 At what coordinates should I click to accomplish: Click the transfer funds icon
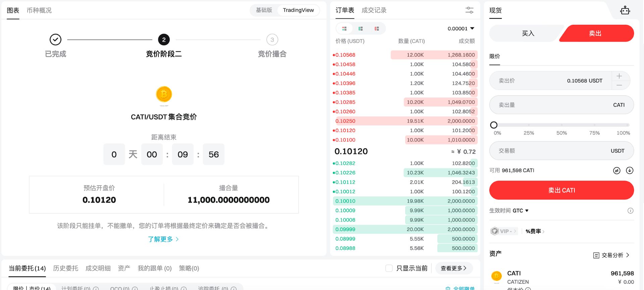point(616,171)
